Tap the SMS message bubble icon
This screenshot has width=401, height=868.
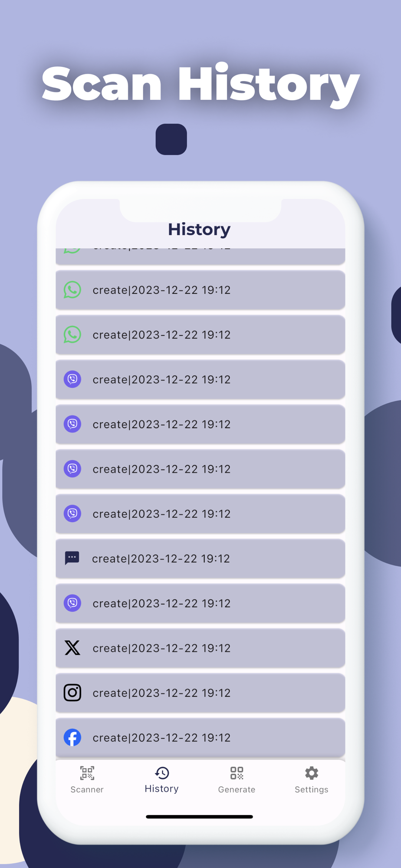72,558
